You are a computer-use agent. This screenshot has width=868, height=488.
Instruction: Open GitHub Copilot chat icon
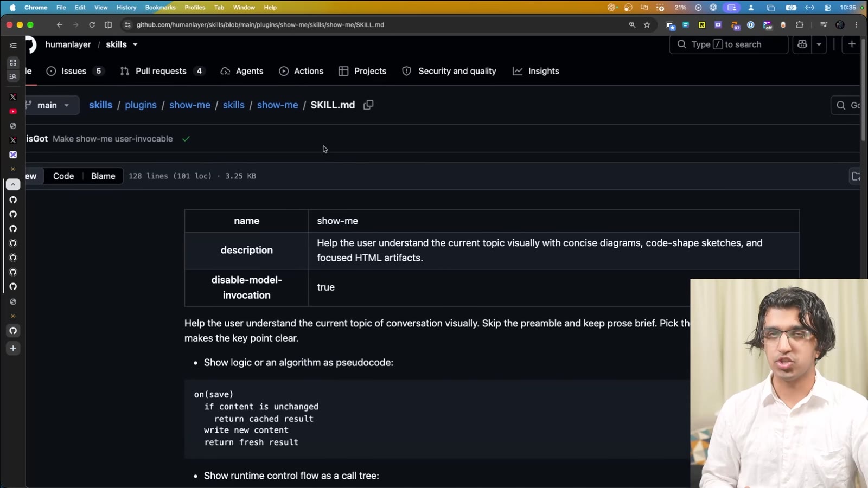coord(802,44)
